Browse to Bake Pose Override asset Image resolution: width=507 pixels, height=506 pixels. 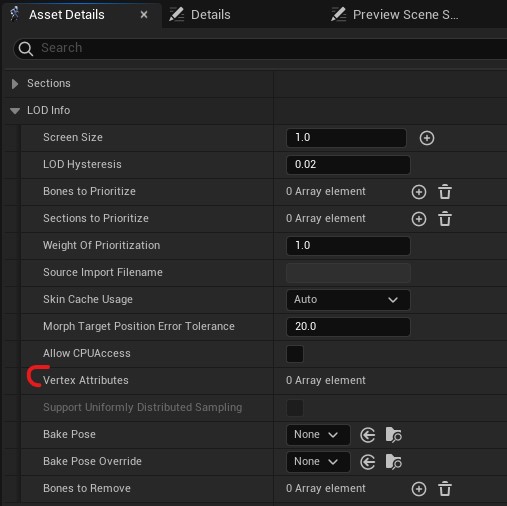click(x=393, y=462)
